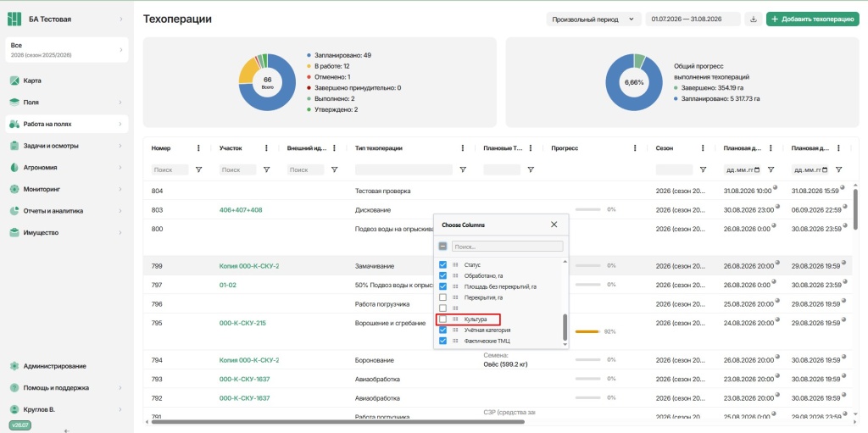Click the tech operations status donut chart
Screen dimensions: 868x433
(x=267, y=82)
